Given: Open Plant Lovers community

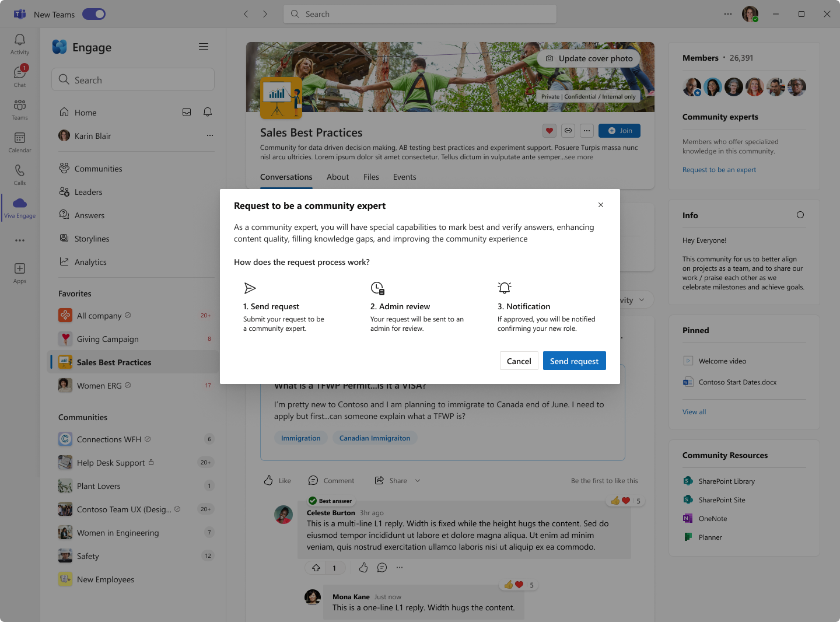Looking at the screenshot, I should click(x=133, y=486).
